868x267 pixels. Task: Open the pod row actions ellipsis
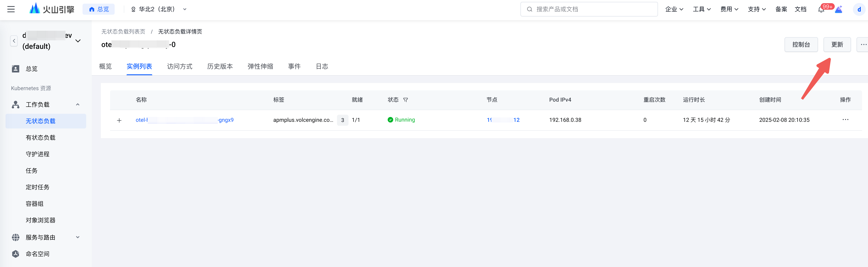click(846, 120)
